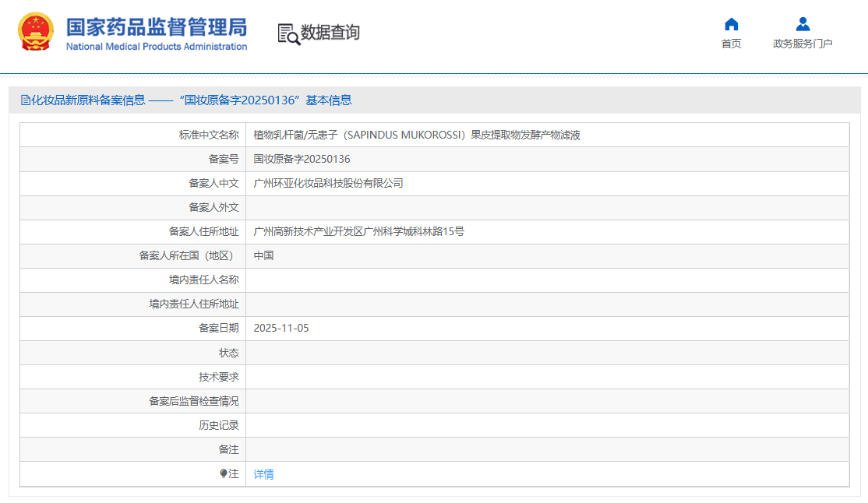Click the 政务服务门户 person icon
This screenshot has height=503, width=868.
click(803, 24)
